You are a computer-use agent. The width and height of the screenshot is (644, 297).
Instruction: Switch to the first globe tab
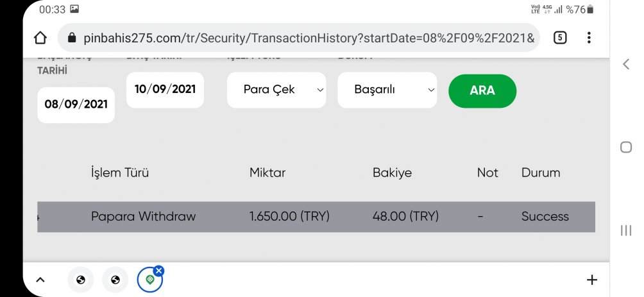tap(81, 280)
